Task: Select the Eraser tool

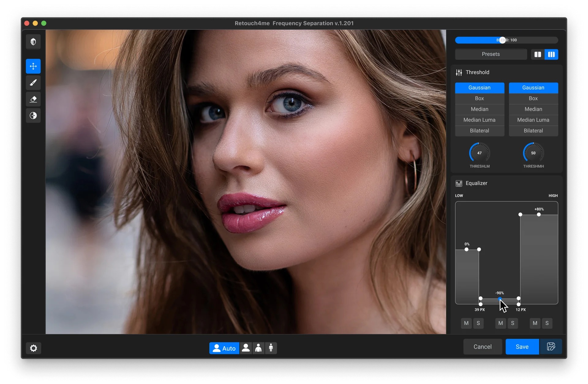Action: tap(33, 99)
